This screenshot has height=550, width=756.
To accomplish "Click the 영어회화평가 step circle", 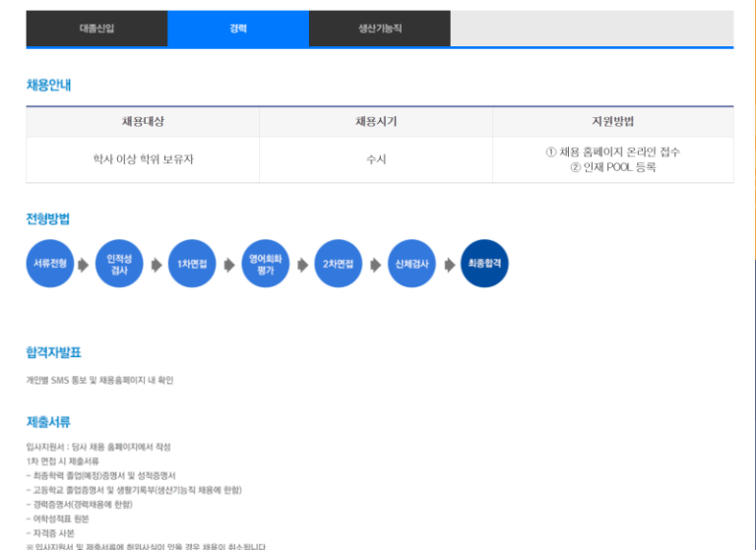I will (x=265, y=264).
